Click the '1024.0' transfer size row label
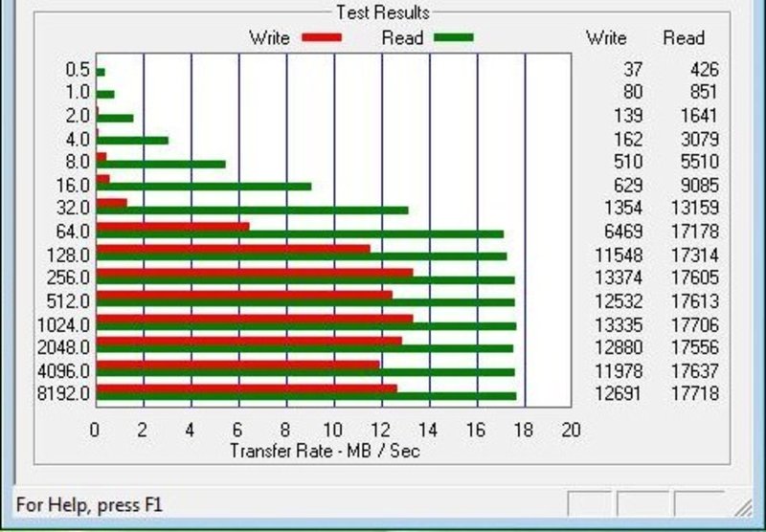This screenshot has height=532, width=766. tap(63, 324)
